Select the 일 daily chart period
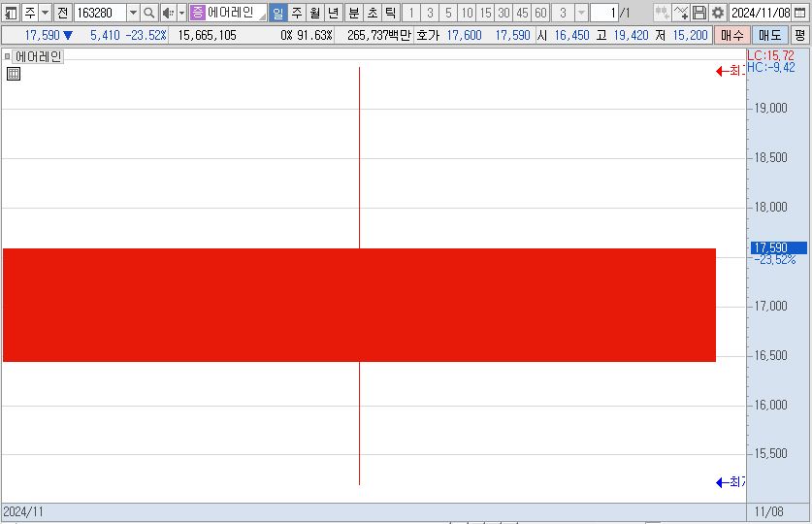 [x=278, y=13]
